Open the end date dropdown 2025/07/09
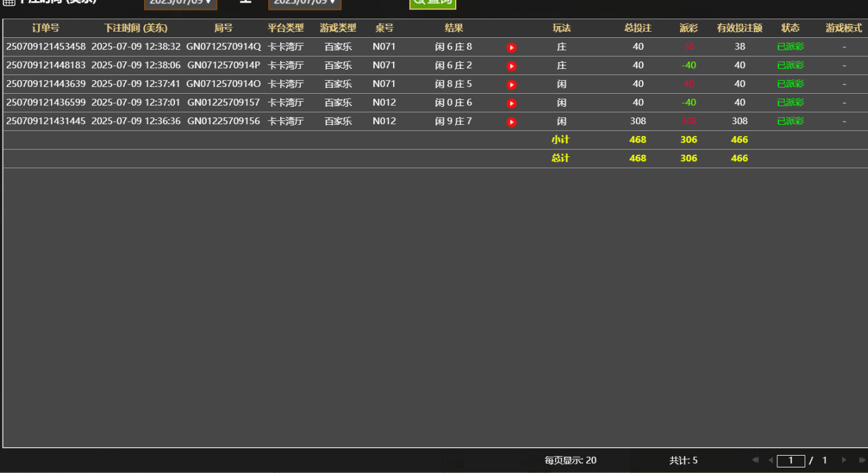This screenshot has width=868, height=473. coord(305,4)
